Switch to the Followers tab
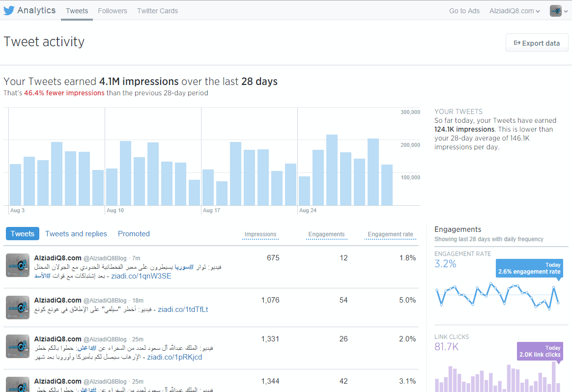Viewport: 572px width, 392px height. (x=112, y=11)
